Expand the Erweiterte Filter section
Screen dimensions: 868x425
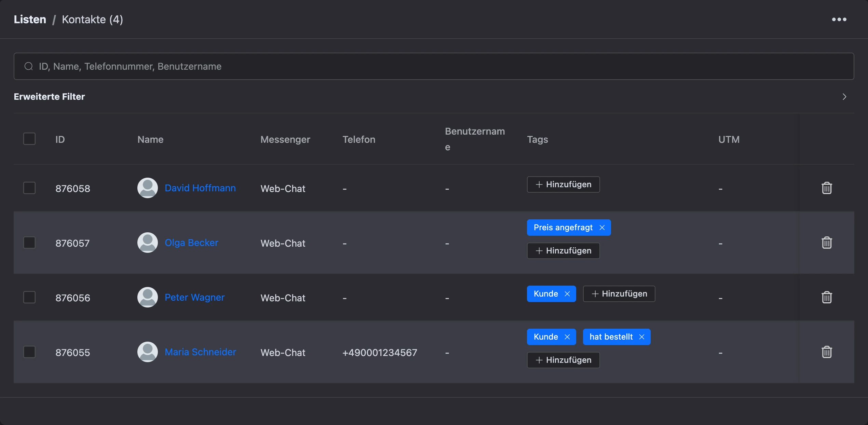pos(844,97)
